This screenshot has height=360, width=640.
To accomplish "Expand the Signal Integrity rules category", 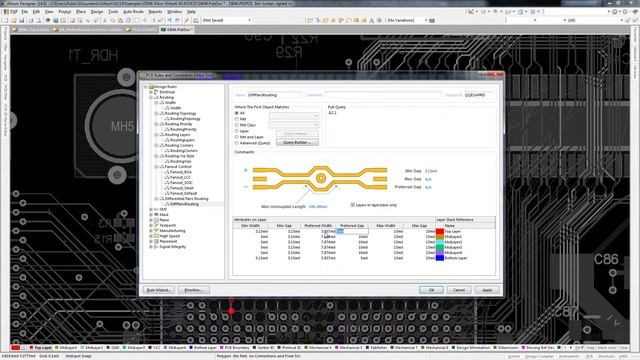I will 151,247.
